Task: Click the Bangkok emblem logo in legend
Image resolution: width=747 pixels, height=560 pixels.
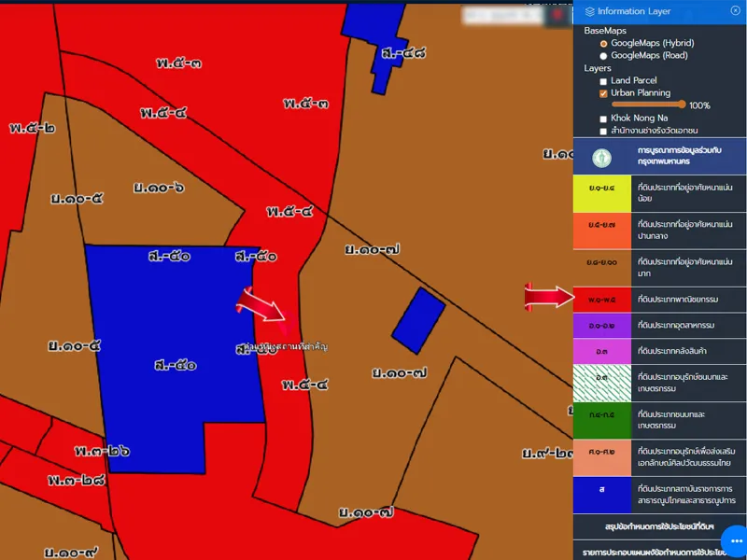Action: [x=601, y=156]
